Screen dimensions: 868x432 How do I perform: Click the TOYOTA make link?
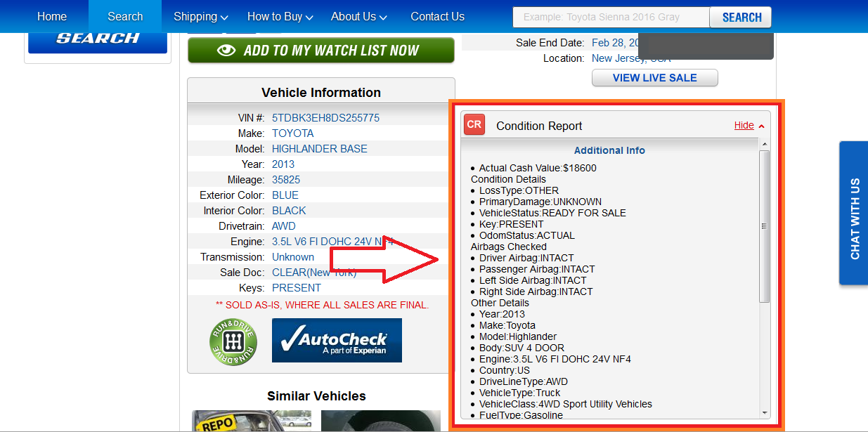(293, 133)
